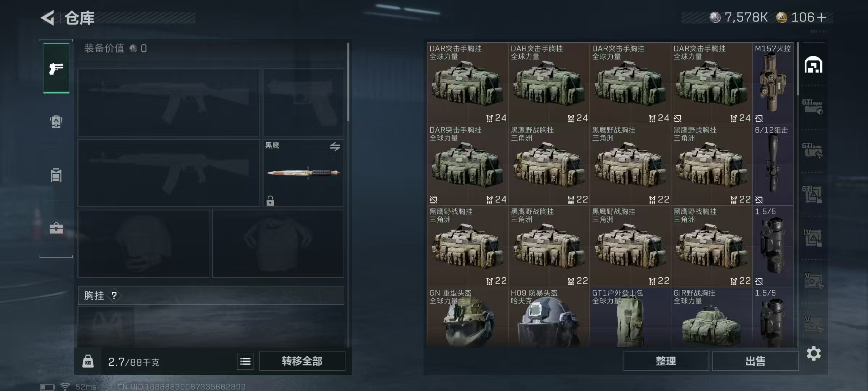The image size is (868, 391).
Task: Click the 整理 sort button
Action: point(665,361)
